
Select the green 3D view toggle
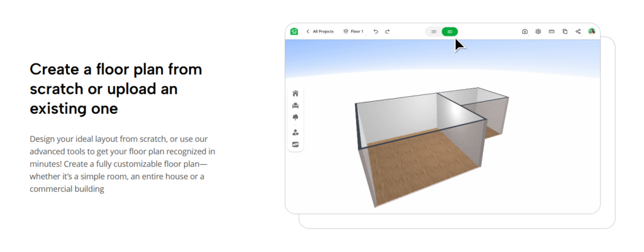click(450, 31)
